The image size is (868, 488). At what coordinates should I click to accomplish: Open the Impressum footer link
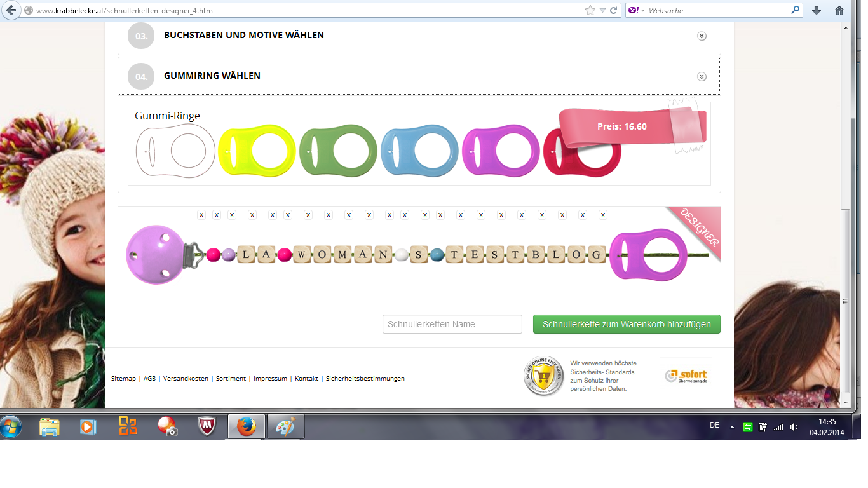pos(270,379)
